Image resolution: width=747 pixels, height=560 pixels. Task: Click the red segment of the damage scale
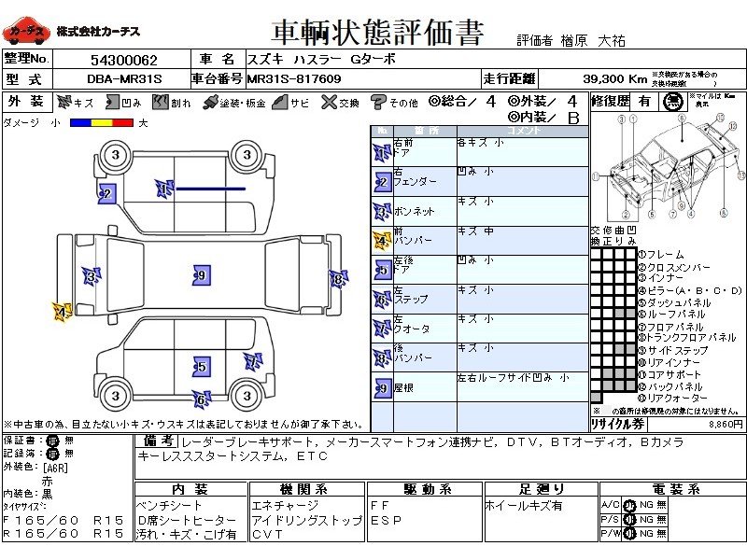(123, 123)
